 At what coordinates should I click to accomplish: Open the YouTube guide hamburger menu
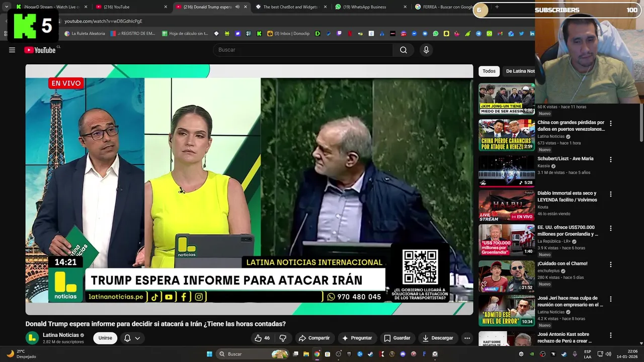(12, 50)
